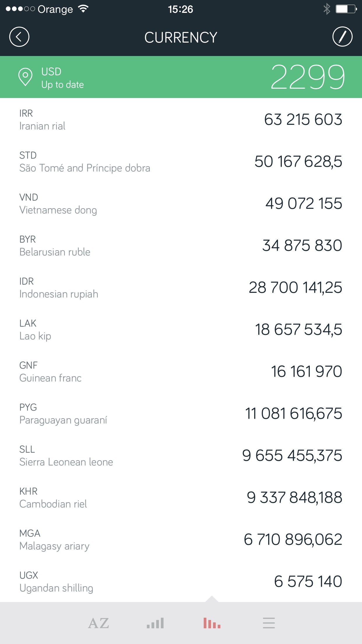The image size is (362, 644).
Task: Open the edit pencil icon
Action: (x=342, y=37)
